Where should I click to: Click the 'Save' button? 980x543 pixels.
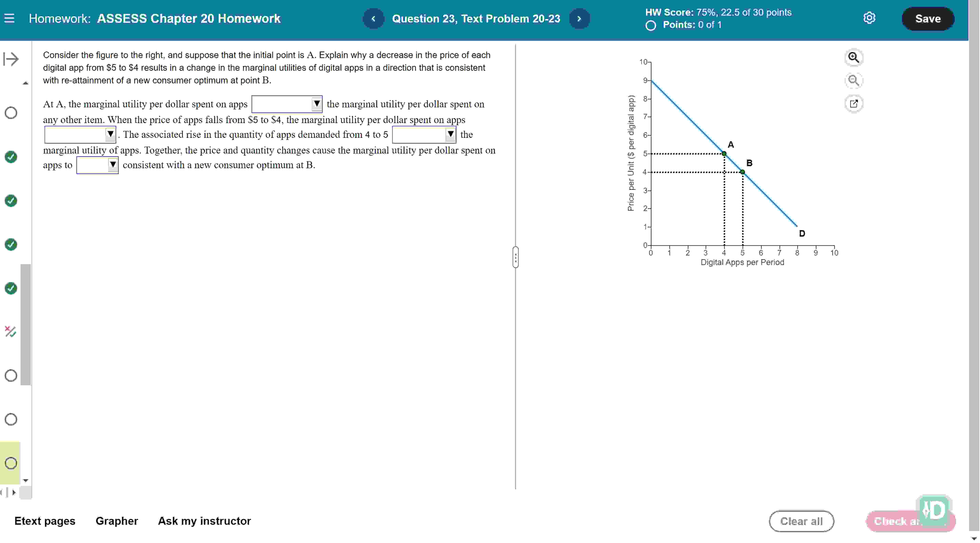(x=929, y=18)
